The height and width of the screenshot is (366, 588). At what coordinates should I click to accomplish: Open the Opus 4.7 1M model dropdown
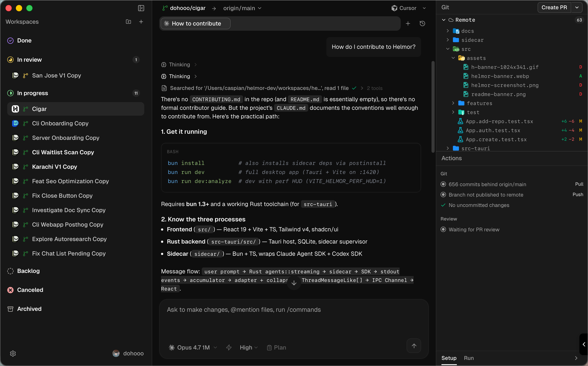tap(193, 348)
